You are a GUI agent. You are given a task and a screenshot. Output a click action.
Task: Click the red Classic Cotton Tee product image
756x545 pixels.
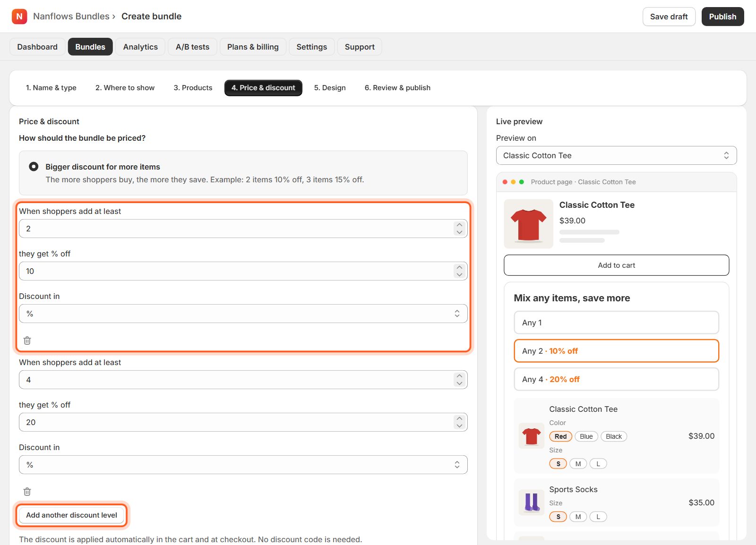(x=528, y=224)
